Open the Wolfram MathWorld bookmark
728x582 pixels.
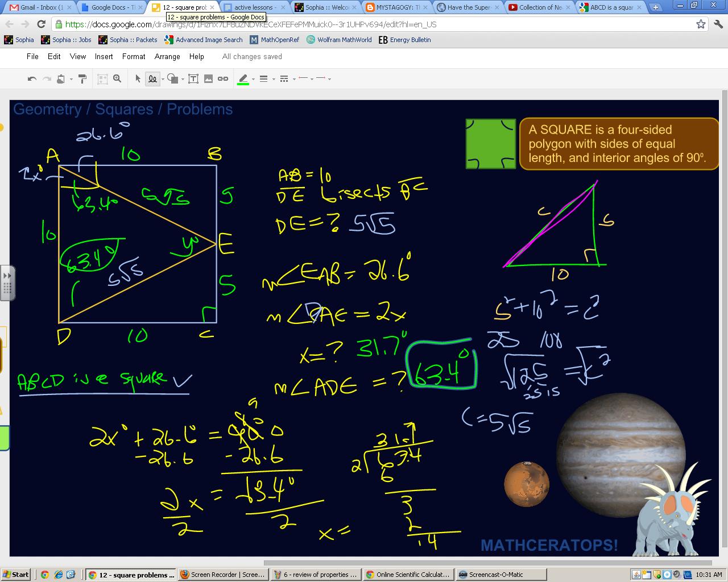(x=339, y=40)
